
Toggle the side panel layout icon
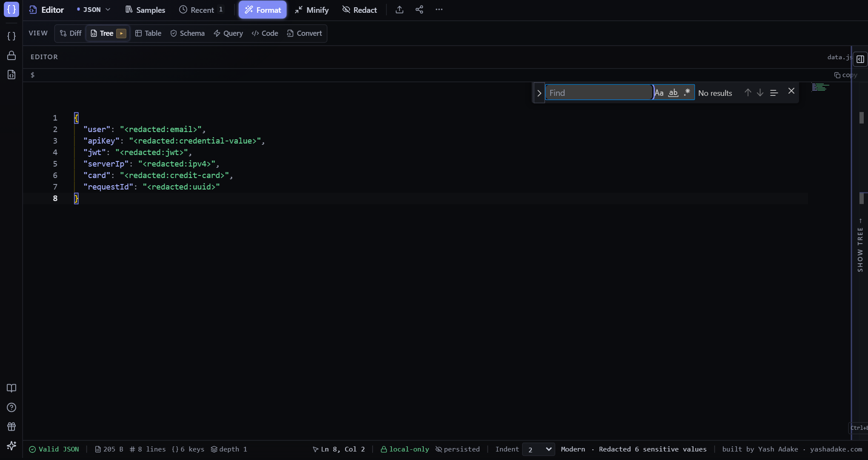tap(860, 59)
